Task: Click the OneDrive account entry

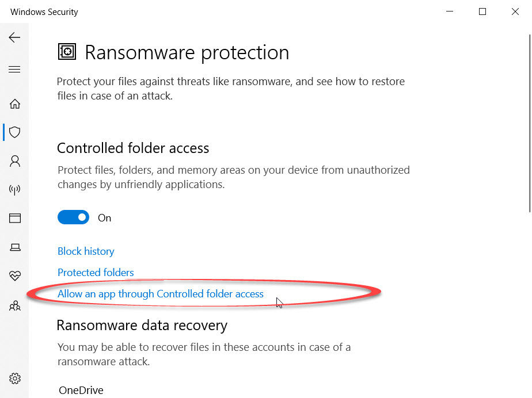Action: click(80, 390)
